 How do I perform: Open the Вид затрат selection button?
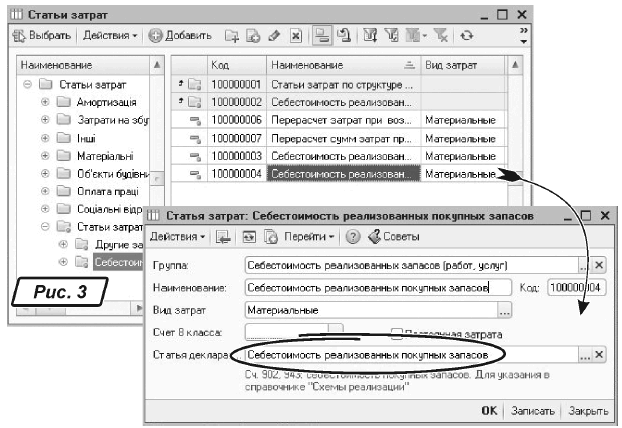coord(504,311)
